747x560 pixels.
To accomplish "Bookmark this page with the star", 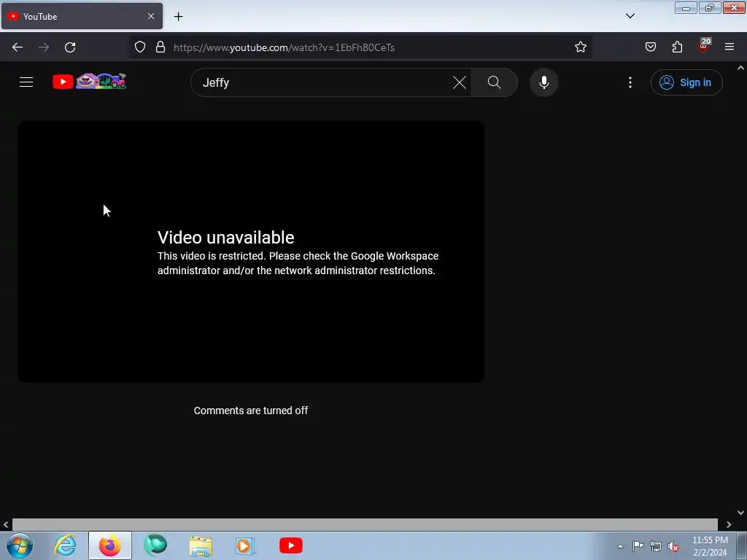I will [x=580, y=47].
